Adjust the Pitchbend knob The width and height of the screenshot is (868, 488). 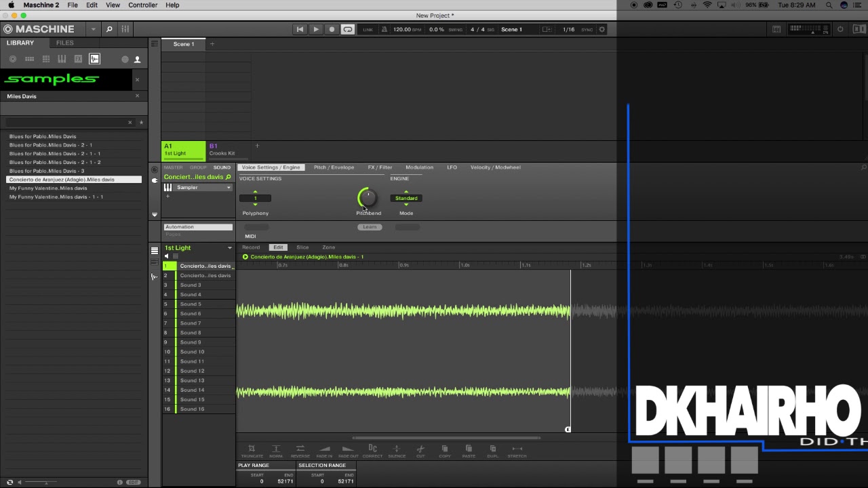(368, 198)
